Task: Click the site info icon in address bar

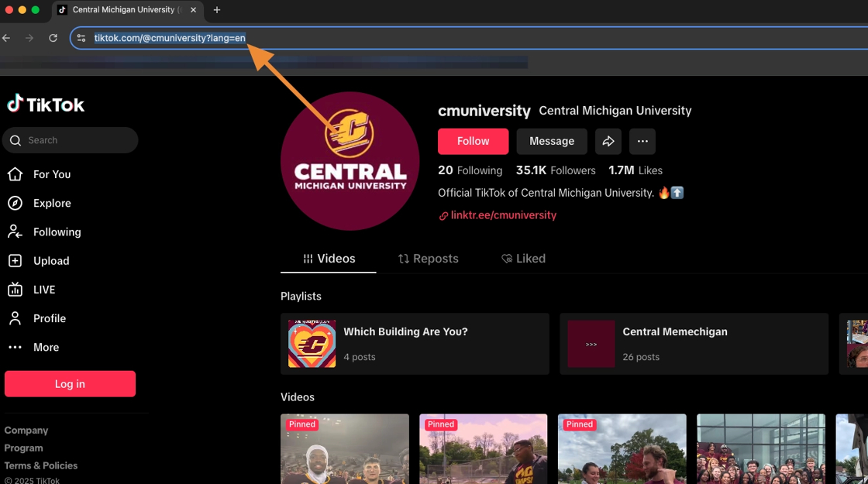Action: [x=81, y=38]
